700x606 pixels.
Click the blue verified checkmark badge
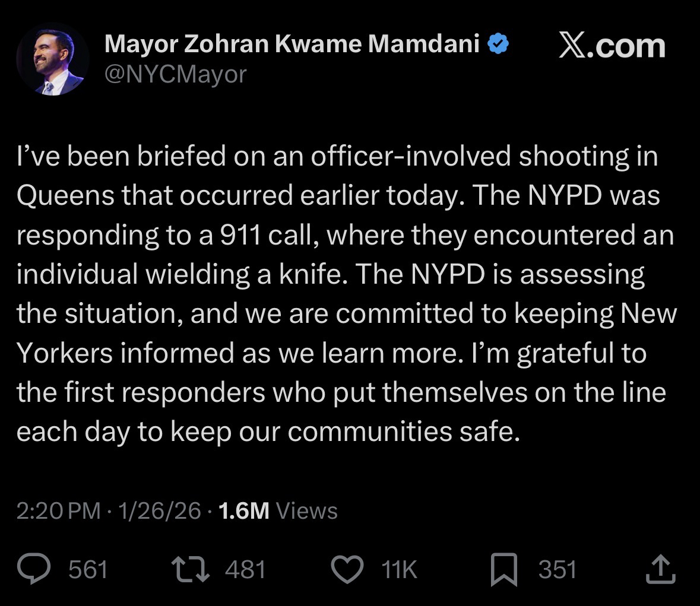pyautogui.click(x=497, y=44)
